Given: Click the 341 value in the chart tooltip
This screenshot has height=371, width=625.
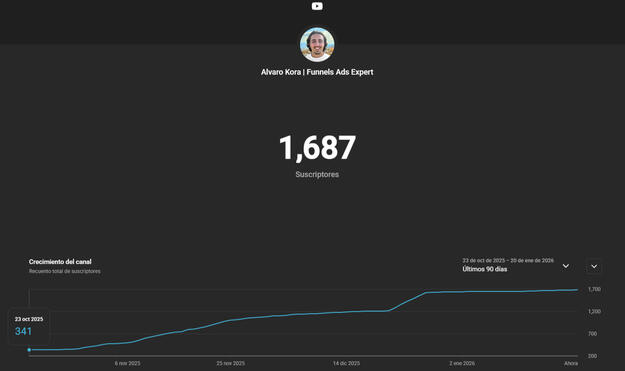Looking at the screenshot, I should point(23,331).
